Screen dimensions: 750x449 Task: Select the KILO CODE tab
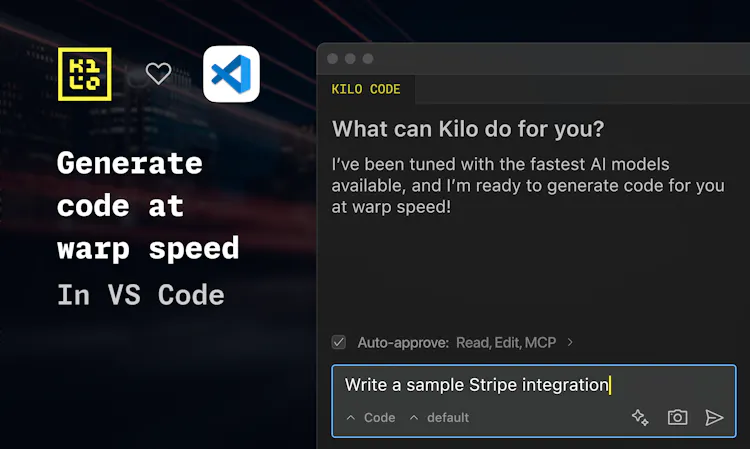pos(366,89)
